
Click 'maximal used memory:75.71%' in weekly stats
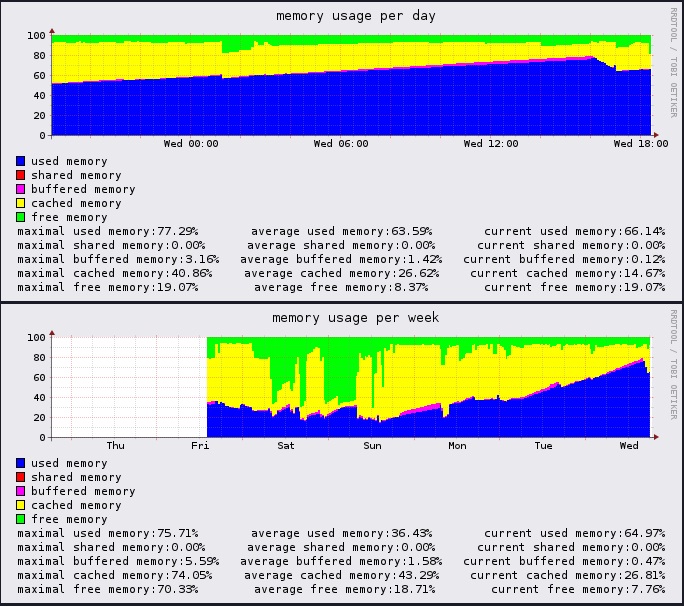108,533
